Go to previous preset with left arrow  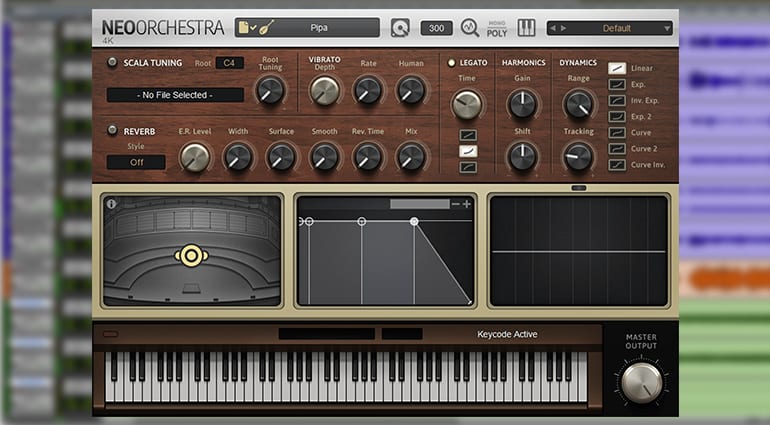[553, 28]
